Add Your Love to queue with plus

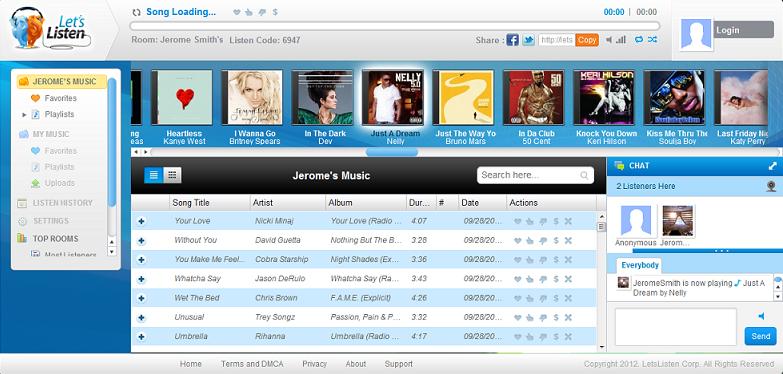tap(141, 221)
